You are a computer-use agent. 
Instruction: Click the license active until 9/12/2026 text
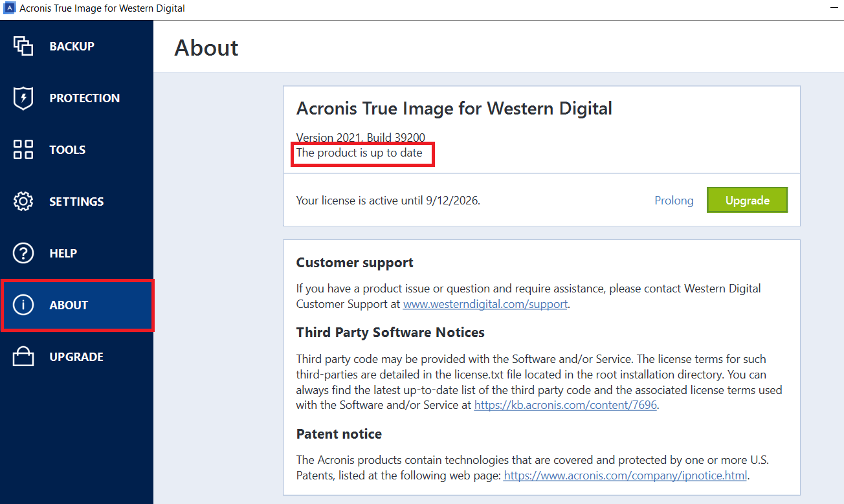point(388,201)
